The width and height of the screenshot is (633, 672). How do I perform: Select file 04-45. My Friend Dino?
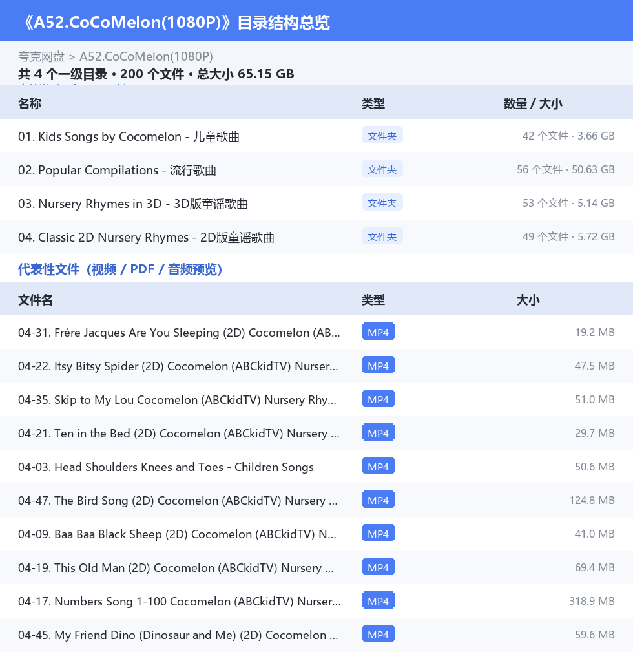(178, 635)
